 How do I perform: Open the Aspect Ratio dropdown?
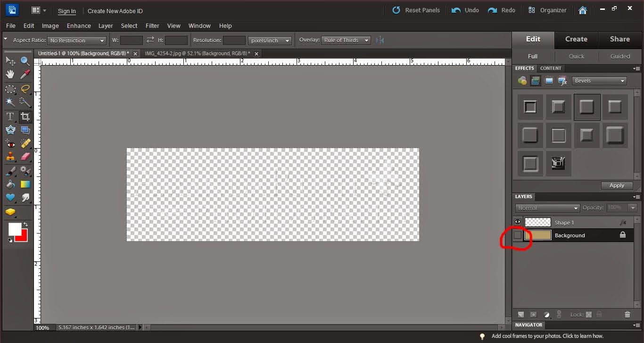(x=77, y=41)
